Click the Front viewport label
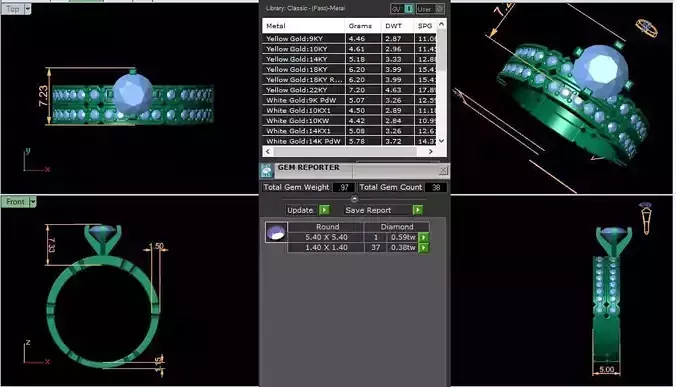 click(15, 201)
